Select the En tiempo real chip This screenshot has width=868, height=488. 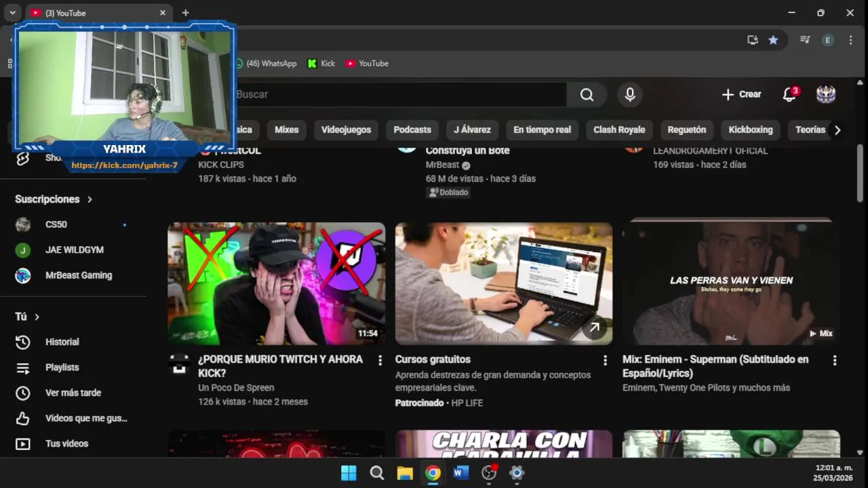[x=542, y=129]
